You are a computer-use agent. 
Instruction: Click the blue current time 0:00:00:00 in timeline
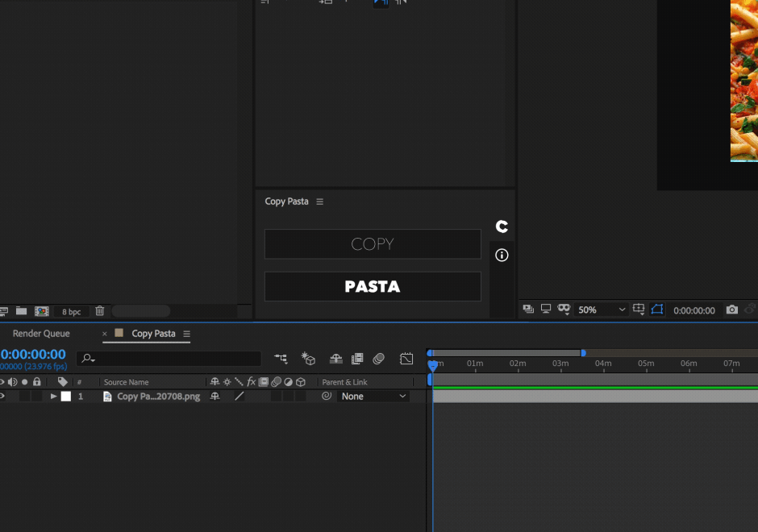pyautogui.click(x=33, y=354)
